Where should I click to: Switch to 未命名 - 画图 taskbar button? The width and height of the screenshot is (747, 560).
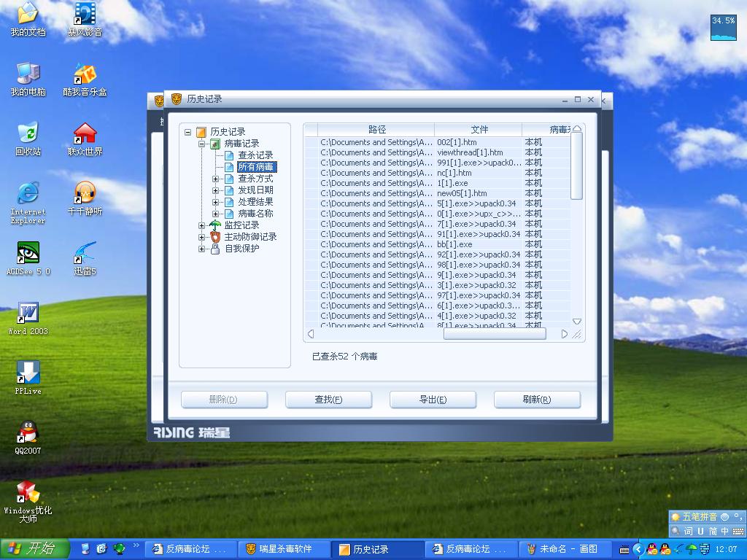pos(565,549)
